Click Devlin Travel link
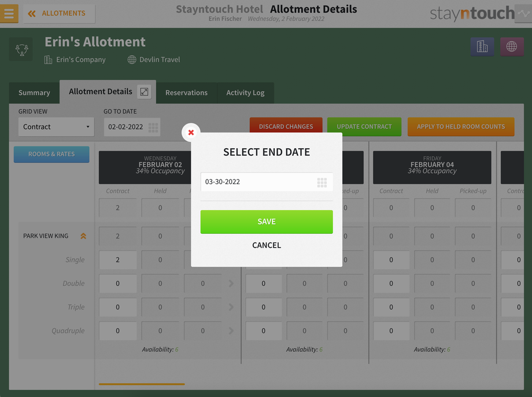The image size is (532, 397). click(x=160, y=60)
